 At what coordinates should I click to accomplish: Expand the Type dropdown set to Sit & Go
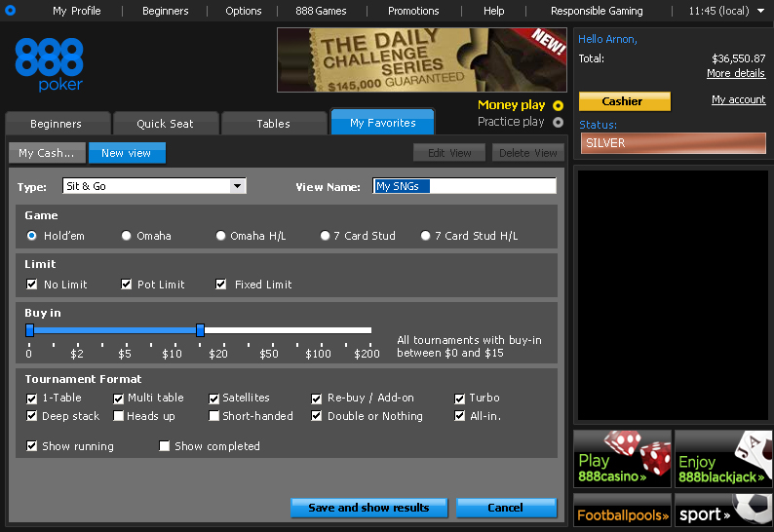pyautogui.click(x=237, y=186)
